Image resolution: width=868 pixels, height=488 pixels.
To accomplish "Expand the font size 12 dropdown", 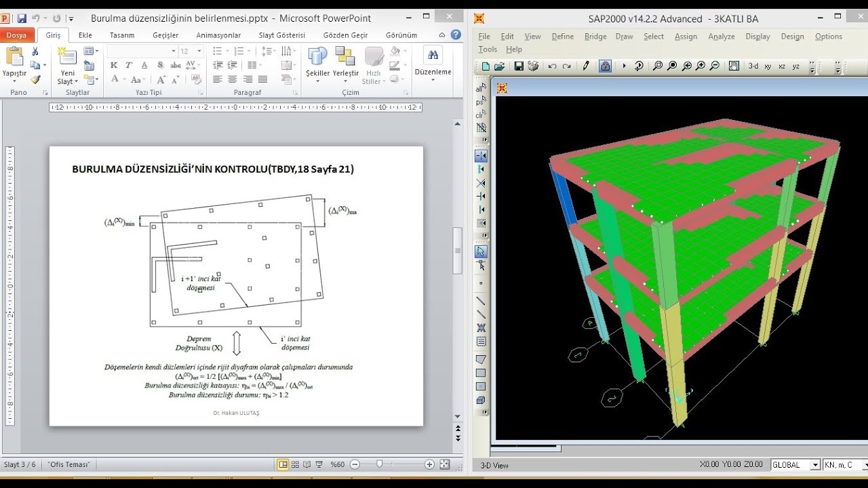I will coord(199,51).
